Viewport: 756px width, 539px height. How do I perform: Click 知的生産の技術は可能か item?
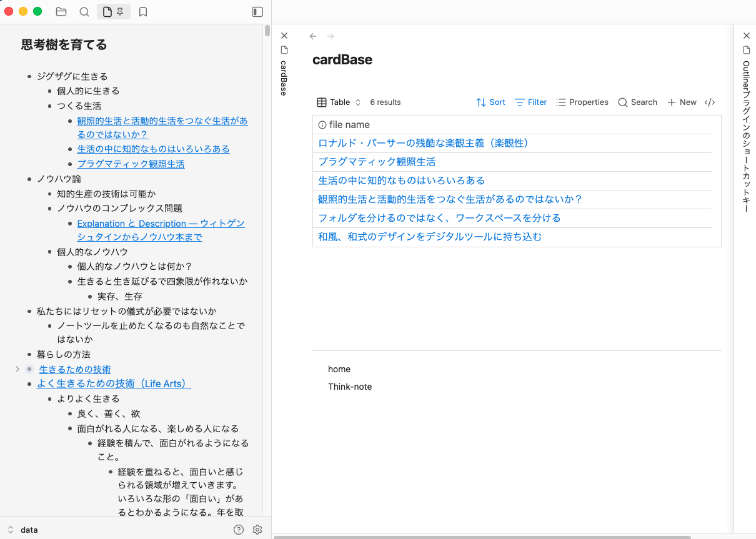107,194
